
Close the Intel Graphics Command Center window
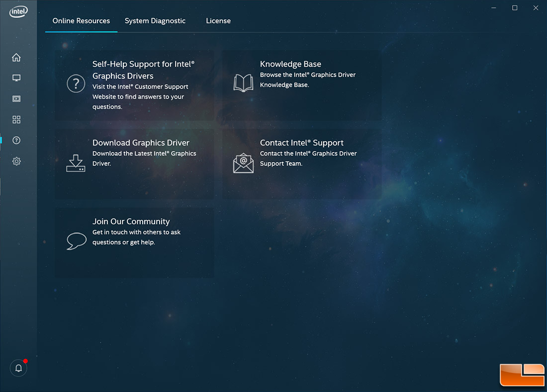click(x=536, y=7)
